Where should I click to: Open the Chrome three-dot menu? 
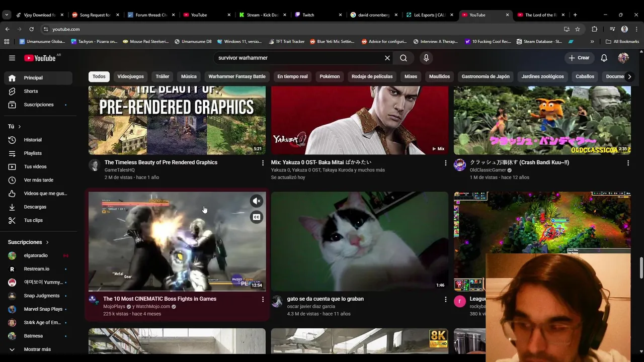[636, 29]
